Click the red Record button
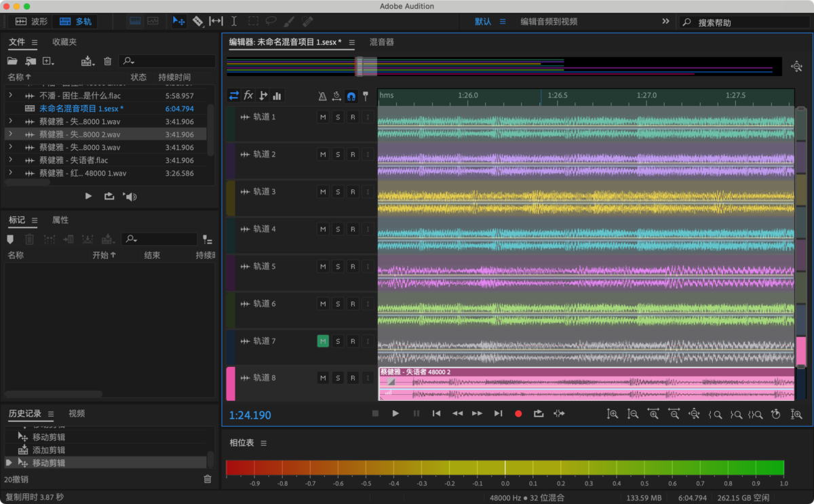 point(518,413)
